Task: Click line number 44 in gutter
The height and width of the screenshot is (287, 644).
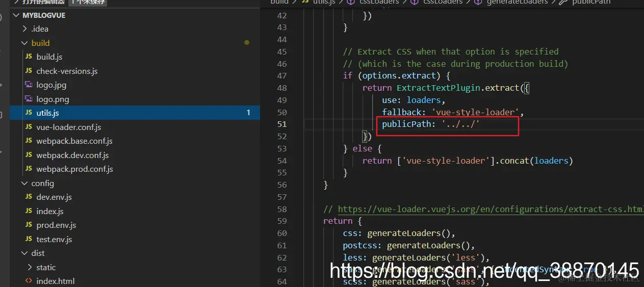Action: point(281,39)
